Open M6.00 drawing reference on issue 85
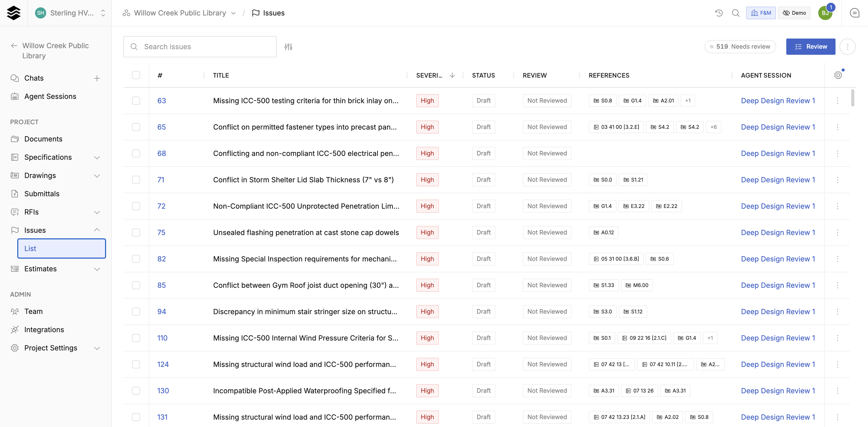Viewport: 868px width, 427px height. [x=637, y=285]
